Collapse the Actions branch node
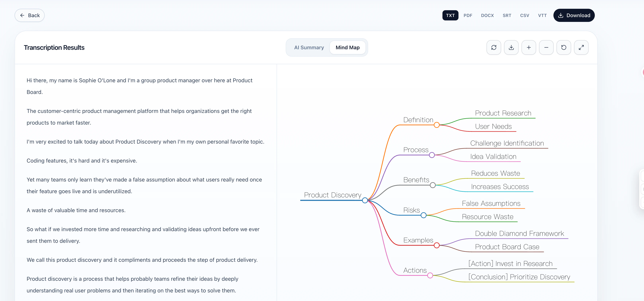The image size is (644, 301). [x=430, y=275]
